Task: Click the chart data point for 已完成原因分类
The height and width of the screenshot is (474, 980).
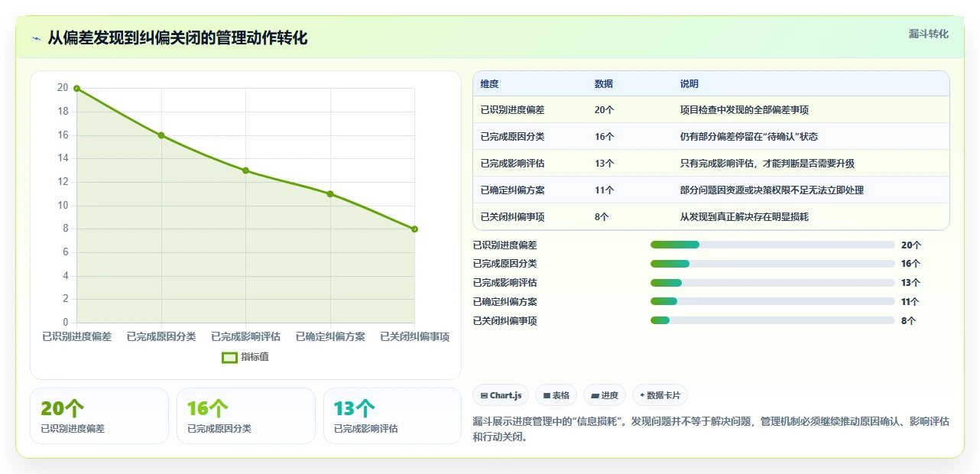Action: click(x=161, y=135)
